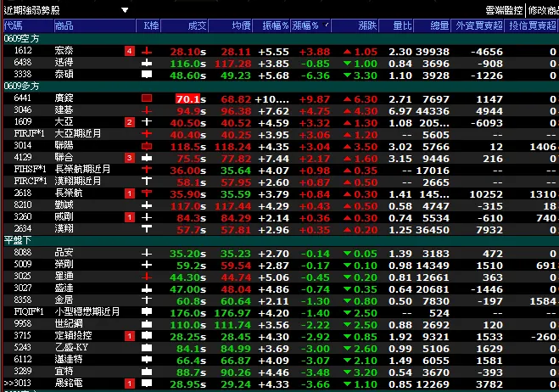The width and height of the screenshot is (559, 392).
Task: Click 長榮航 foreign buy value 10252
Action: click(x=486, y=194)
